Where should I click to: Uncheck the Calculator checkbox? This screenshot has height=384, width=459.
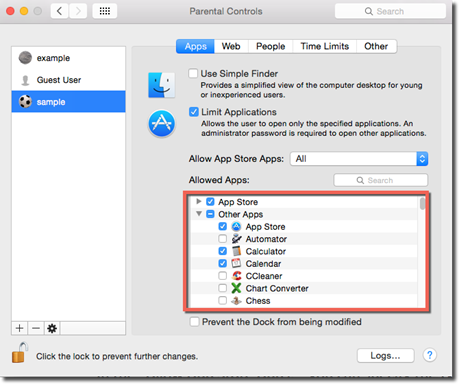click(x=223, y=251)
